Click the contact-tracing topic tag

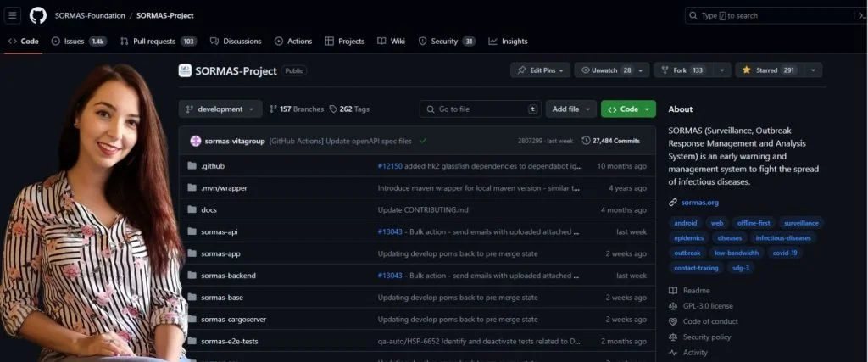(696, 268)
